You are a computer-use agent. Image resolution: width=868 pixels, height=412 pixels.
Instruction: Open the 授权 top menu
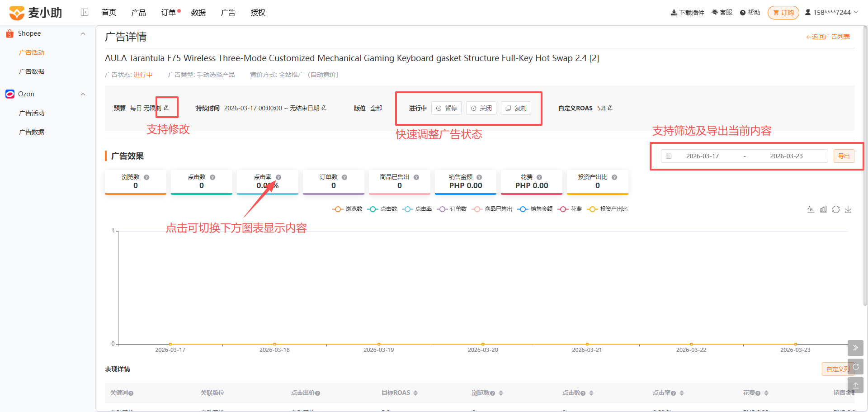pyautogui.click(x=258, y=12)
